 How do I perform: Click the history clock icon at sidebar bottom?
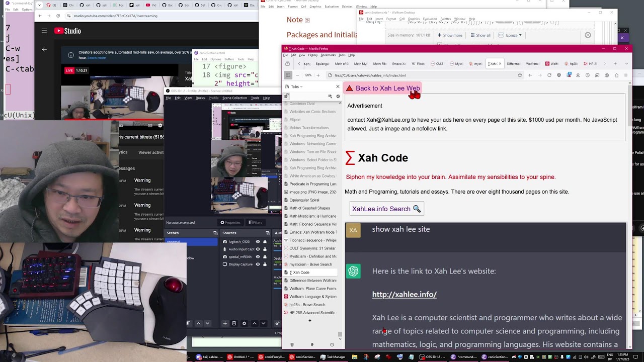pos(332,345)
